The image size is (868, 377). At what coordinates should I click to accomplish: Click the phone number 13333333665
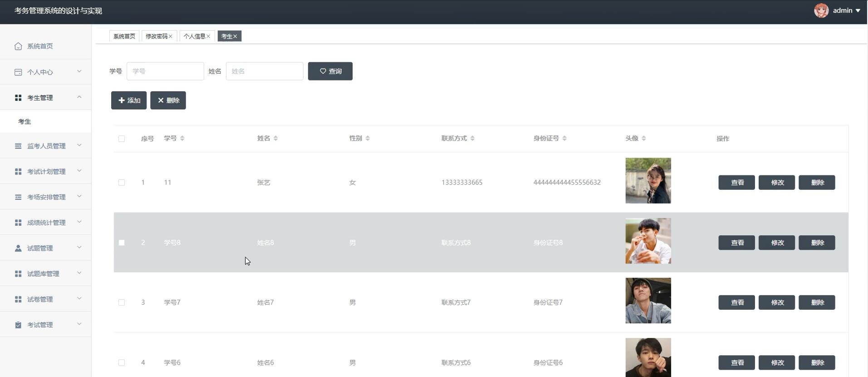462,183
